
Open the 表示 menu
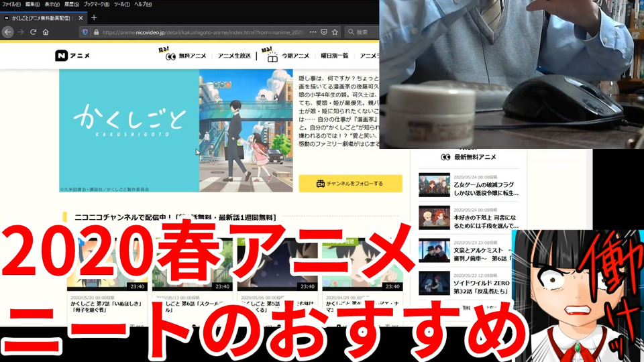click(x=52, y=4)
